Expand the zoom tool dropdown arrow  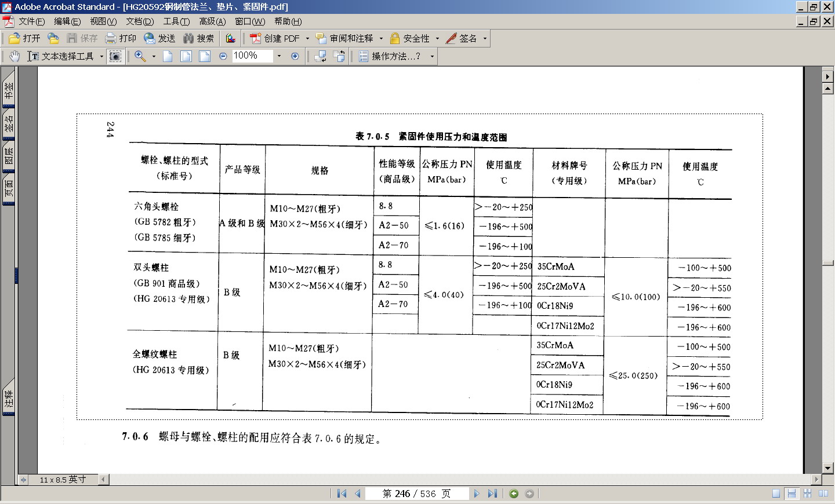point(154,56)
